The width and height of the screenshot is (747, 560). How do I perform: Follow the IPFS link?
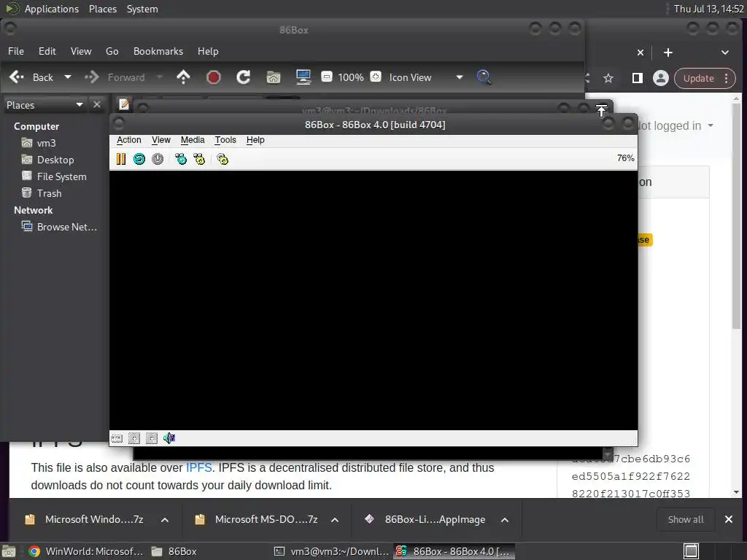198,467
